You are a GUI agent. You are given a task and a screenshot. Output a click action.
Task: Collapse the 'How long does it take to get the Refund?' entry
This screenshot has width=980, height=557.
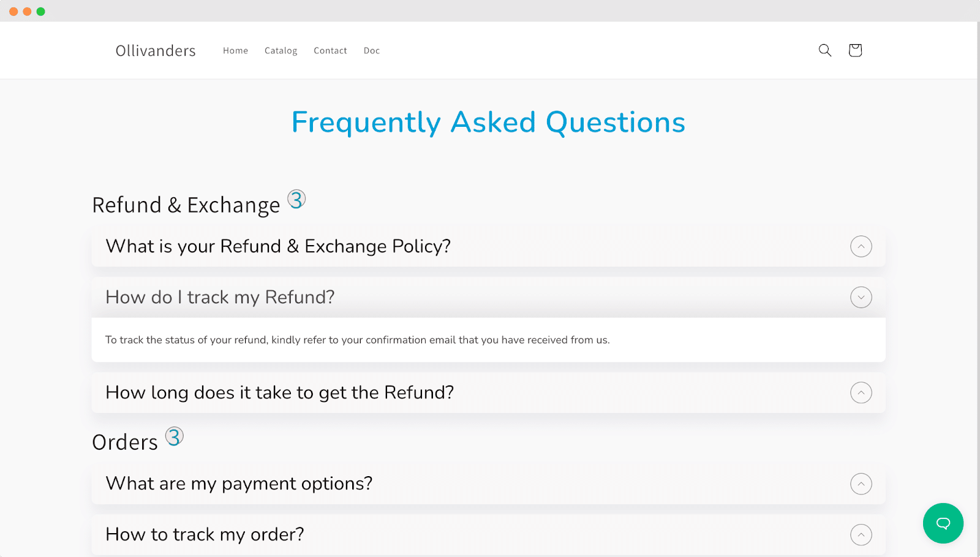coord(861,393)
